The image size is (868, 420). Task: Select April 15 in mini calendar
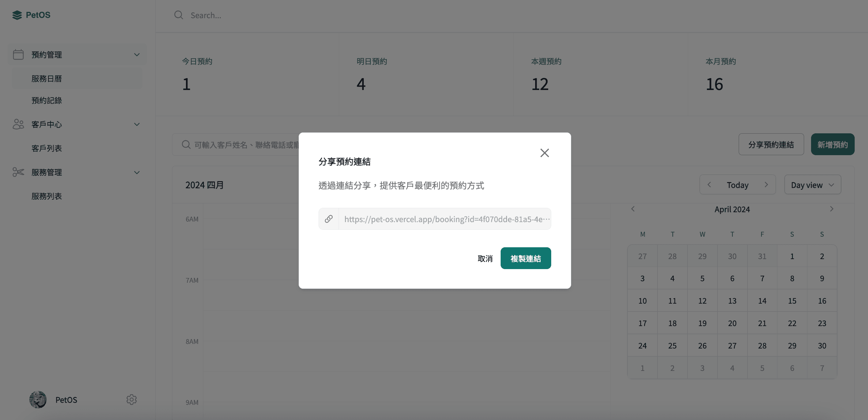(x=792, y=301)
